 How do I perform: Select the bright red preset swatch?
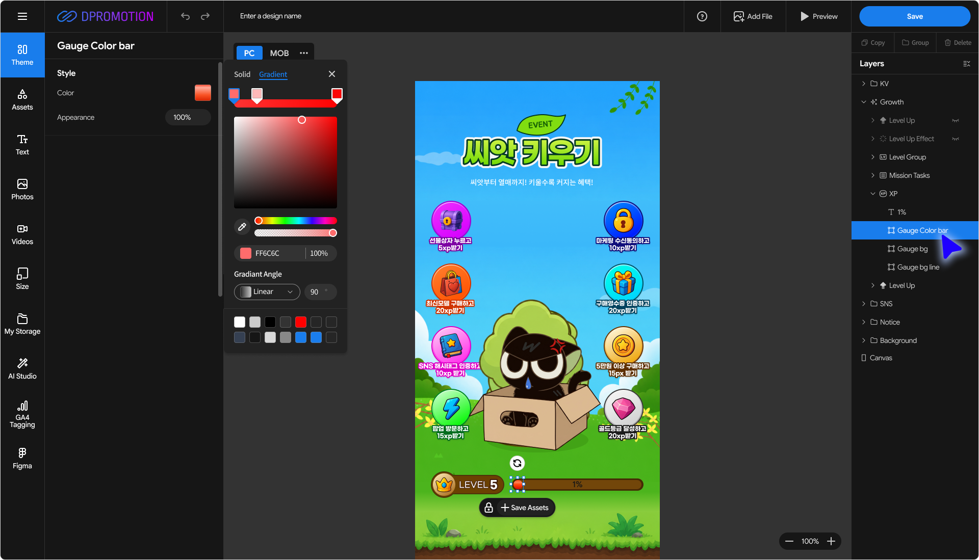pos(301,322)
